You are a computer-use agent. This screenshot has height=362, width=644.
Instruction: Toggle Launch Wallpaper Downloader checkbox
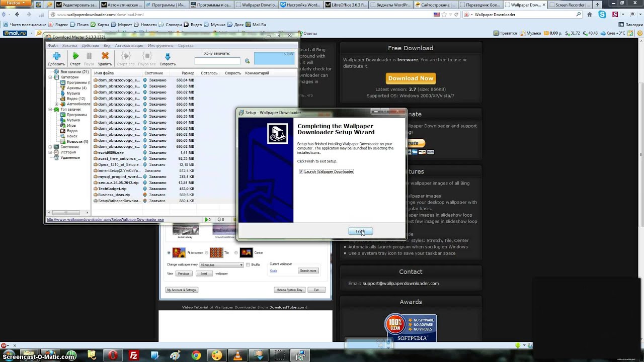click(301, 171)
